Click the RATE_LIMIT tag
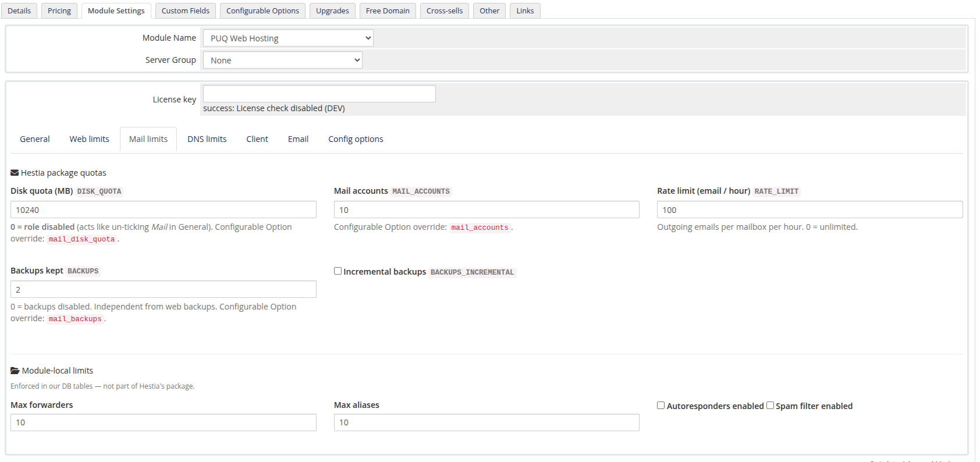Viewport: 980px width, 462px height. pyautogui.click(x=777, y=191)
